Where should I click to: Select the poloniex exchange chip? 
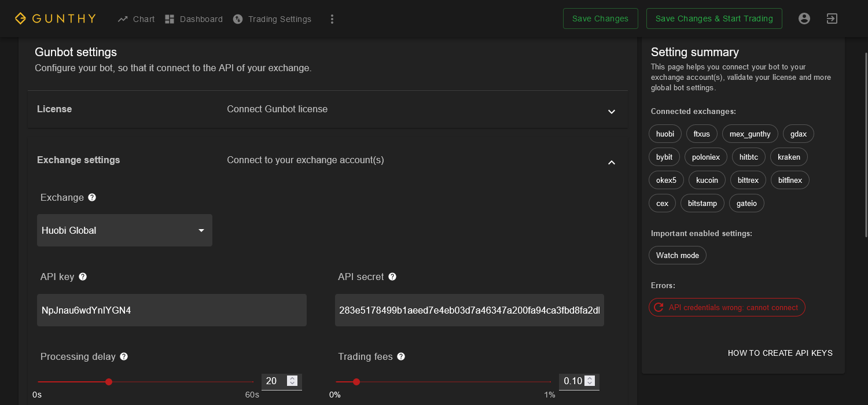tap(706, 157)
